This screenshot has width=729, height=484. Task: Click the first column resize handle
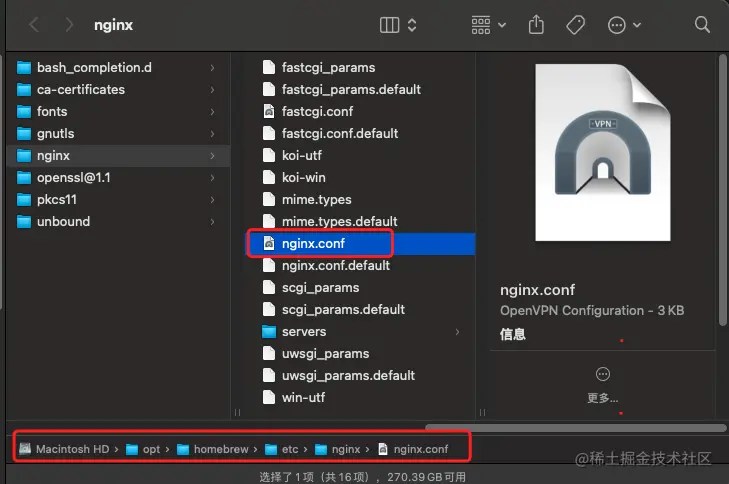pos(238,412)
